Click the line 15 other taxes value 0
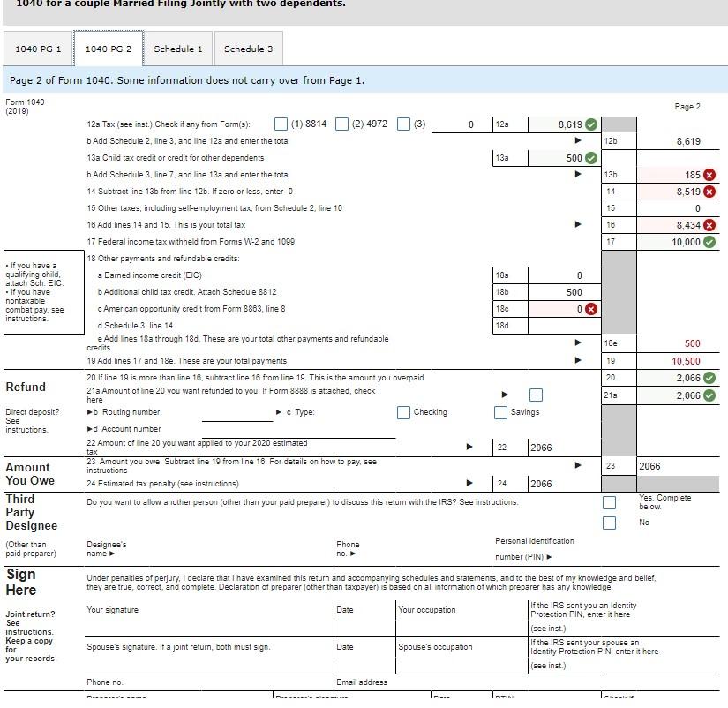Screen dimensions: 728x708 (x=697, y=208)
